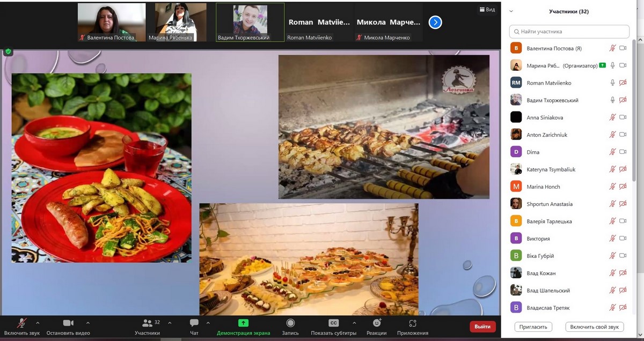
Task: Collapse the Participants panel chevron
Action: click(x=511, y=11)
